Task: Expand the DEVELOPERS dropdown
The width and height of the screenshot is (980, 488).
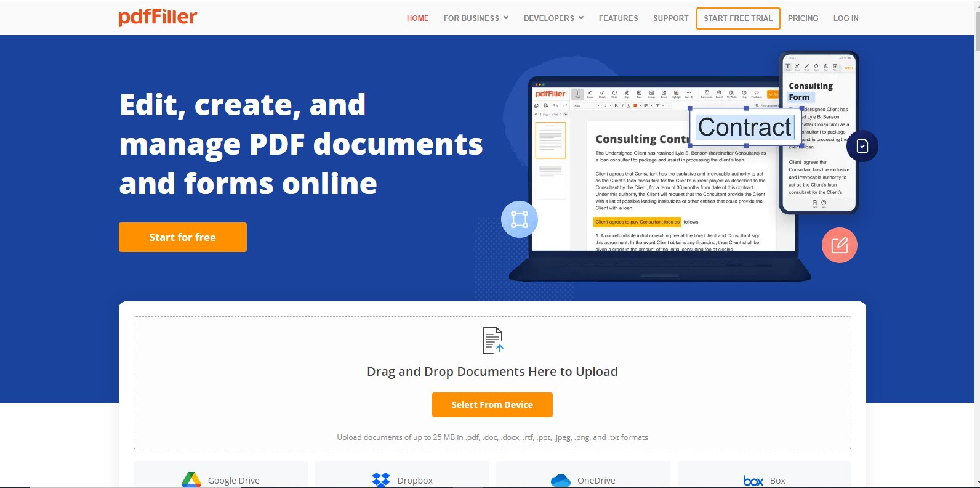Action: pos(553,18)
